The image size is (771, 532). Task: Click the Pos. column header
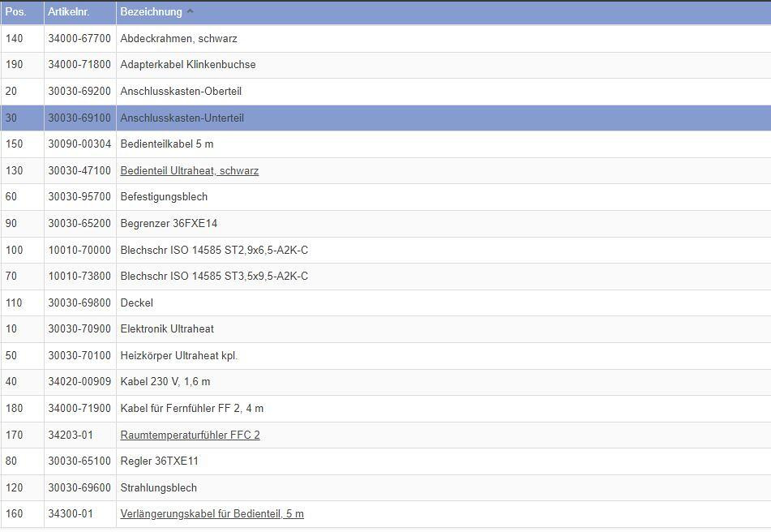coord(16,12)
